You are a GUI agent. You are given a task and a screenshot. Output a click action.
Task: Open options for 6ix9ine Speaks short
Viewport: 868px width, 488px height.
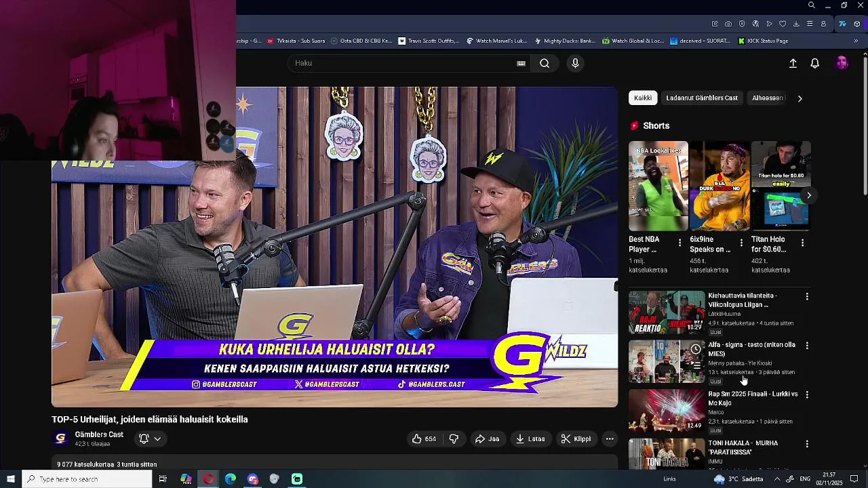click(741, 243)
